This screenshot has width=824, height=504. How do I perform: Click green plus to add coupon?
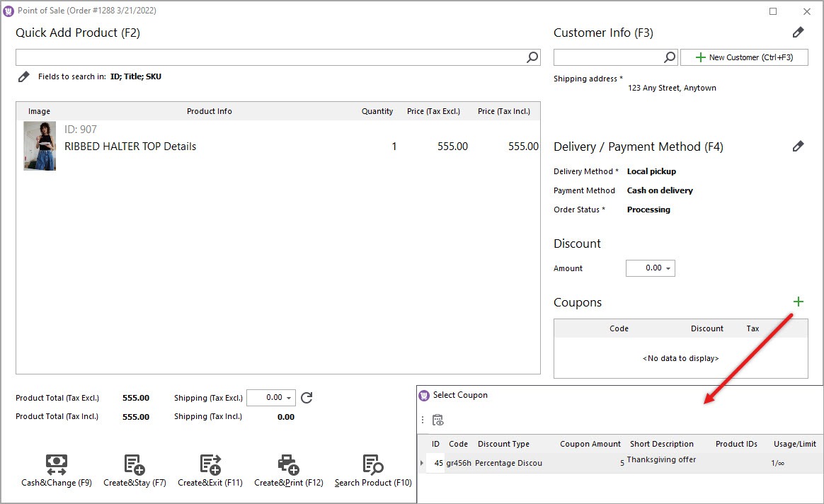click(799, 302)
